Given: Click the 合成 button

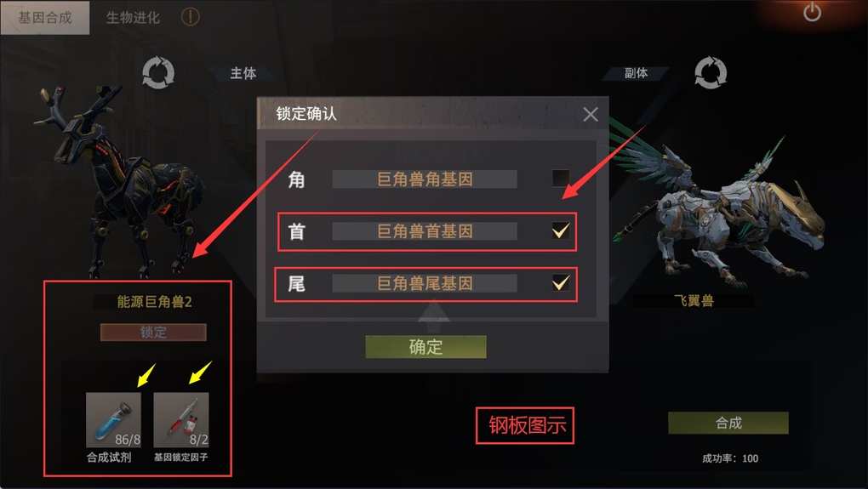Looking at the screenshot, I should click(728, 424).
